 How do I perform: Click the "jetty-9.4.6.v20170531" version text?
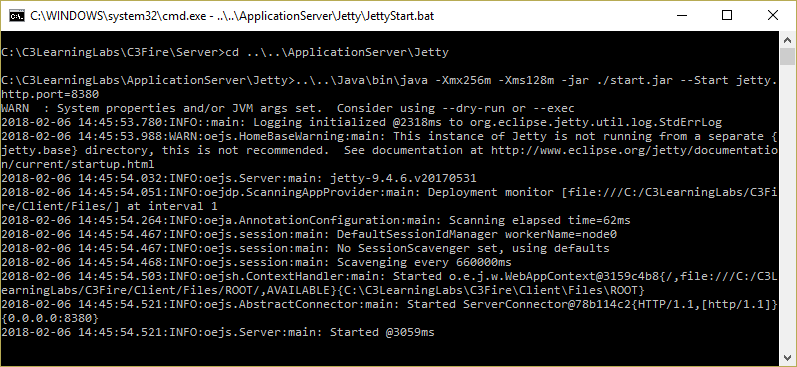[x=403, y=178]
